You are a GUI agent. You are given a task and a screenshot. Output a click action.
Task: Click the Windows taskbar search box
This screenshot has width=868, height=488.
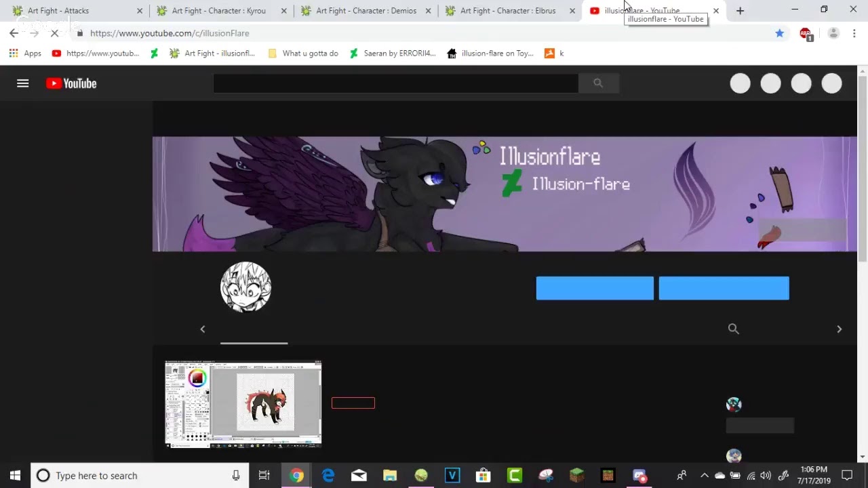point(139,475)
